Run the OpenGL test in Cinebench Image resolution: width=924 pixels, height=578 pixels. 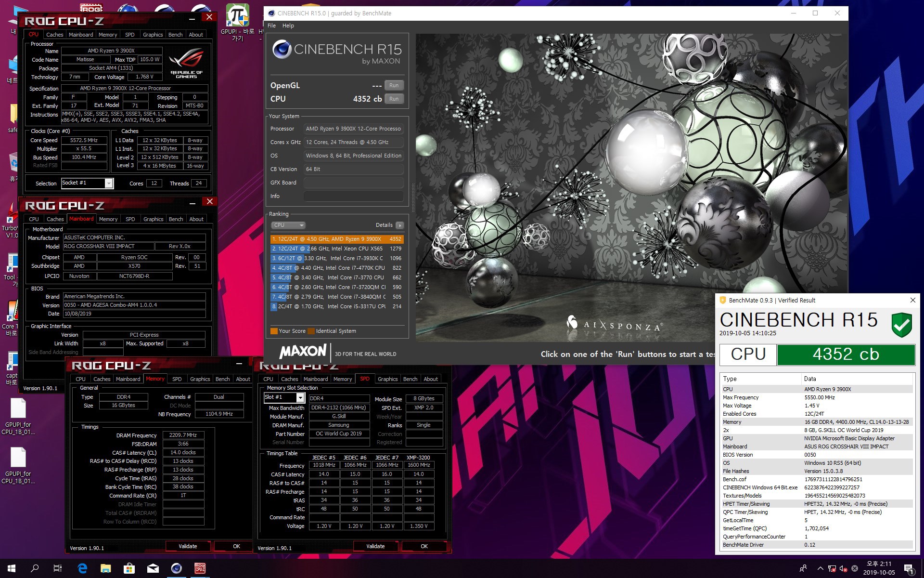coord(394,85)
